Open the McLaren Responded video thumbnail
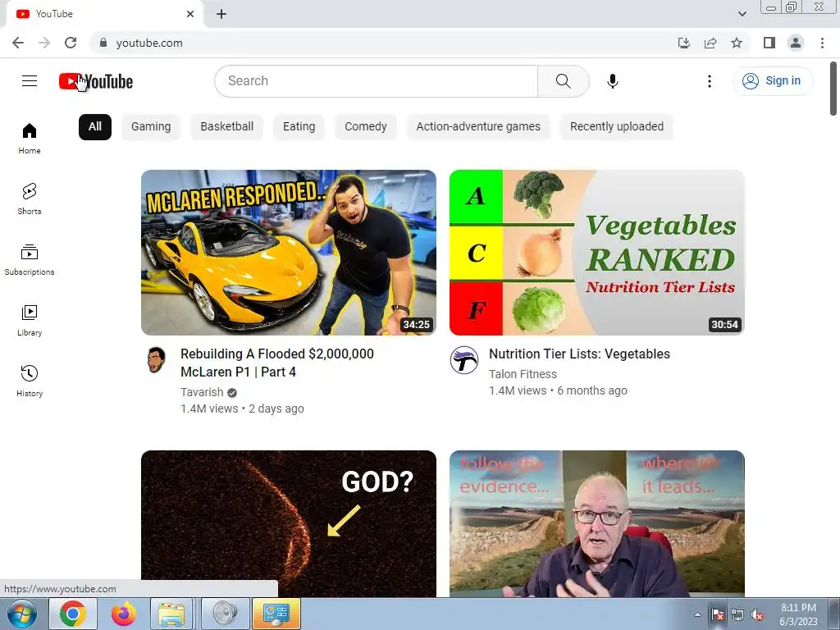This screenshot has width=840, height=630. click(289, 253)
